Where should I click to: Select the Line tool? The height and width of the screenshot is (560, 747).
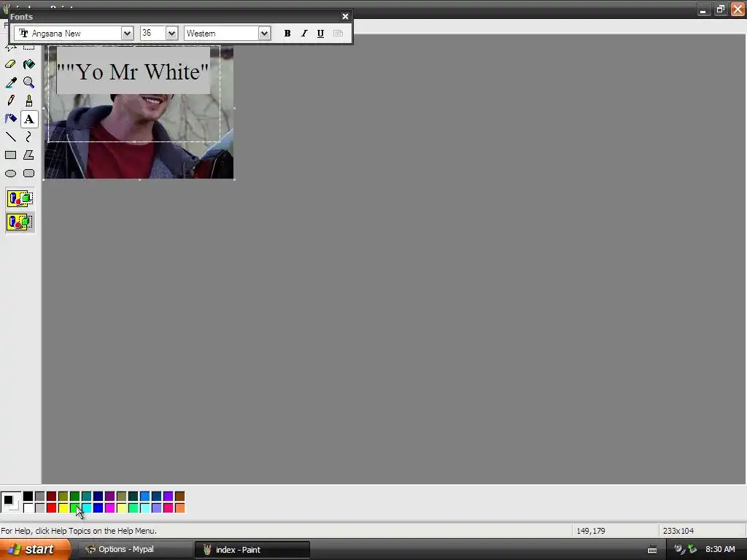tap(10, 137)
